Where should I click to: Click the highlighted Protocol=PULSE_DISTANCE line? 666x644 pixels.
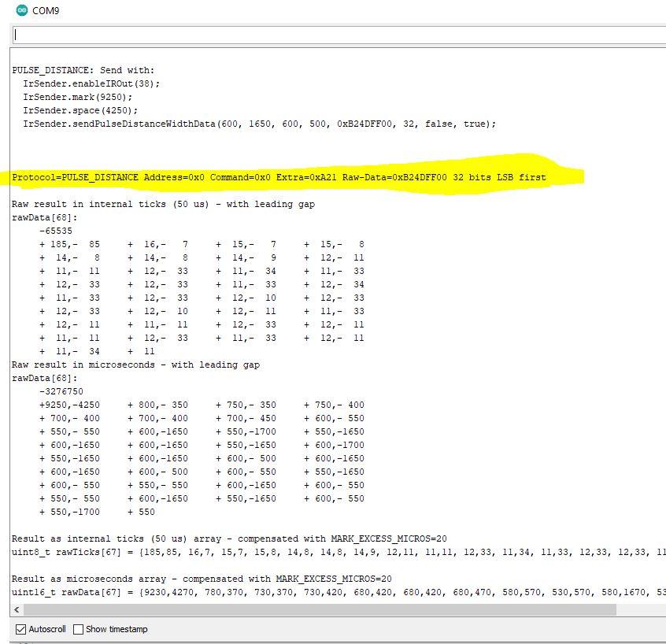[x=279, y=177]
